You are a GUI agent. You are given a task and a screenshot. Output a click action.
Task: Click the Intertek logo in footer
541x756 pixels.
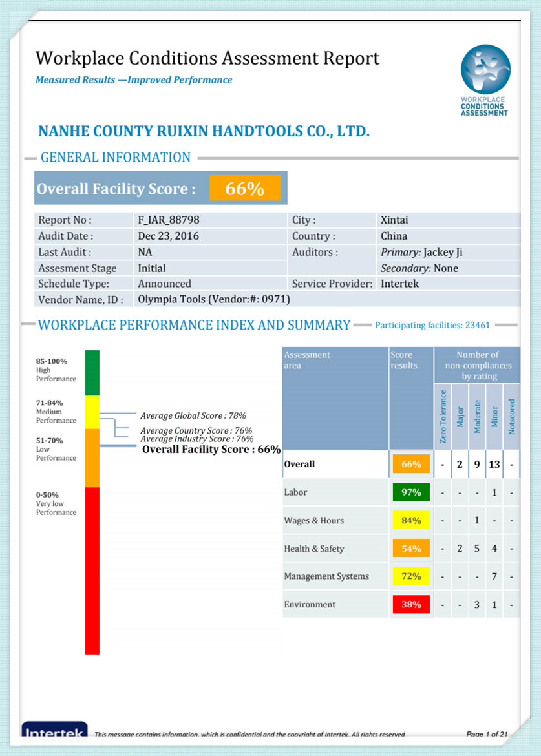tap(54, 731)
